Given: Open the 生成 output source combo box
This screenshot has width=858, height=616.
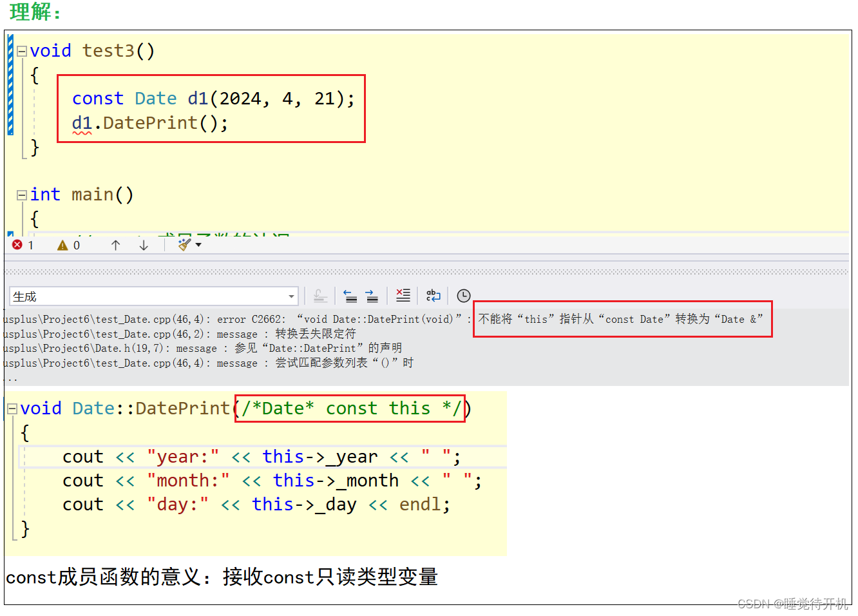Looking at the screenshot, I should point(153,296).
